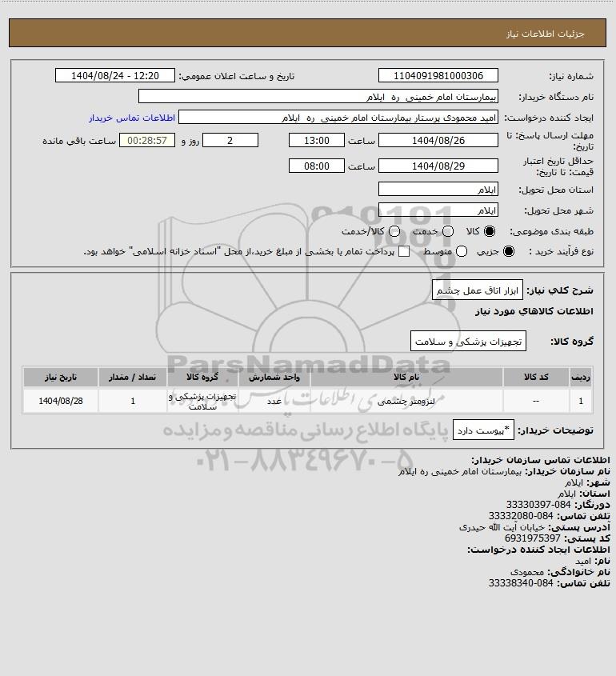Click the delivery province field ایلام
Screen dimensions: 616x676
point(438,190)
